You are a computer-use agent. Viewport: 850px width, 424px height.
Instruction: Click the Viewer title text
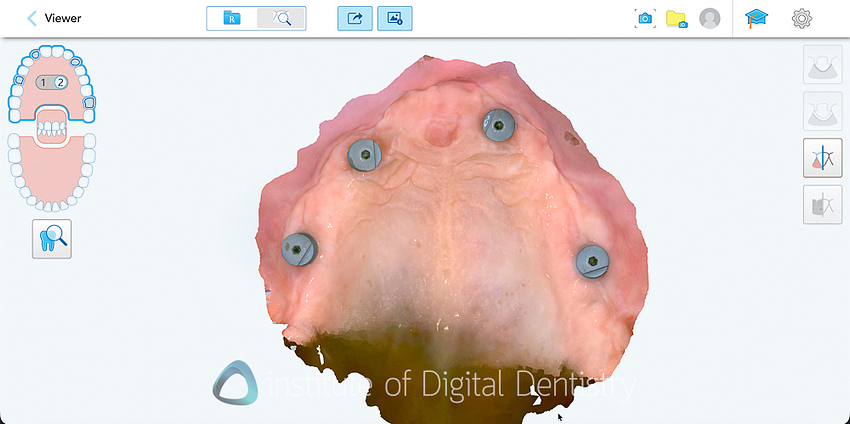63,18
